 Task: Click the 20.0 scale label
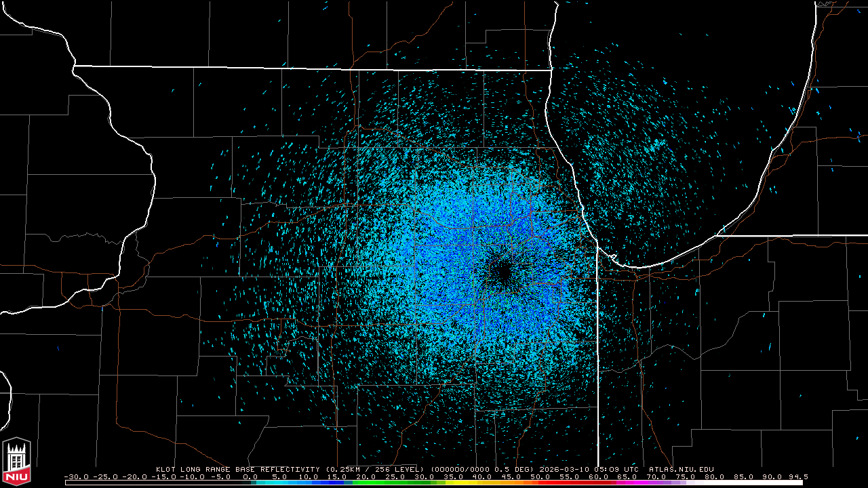pyautogui.click(x=366, y=477)
